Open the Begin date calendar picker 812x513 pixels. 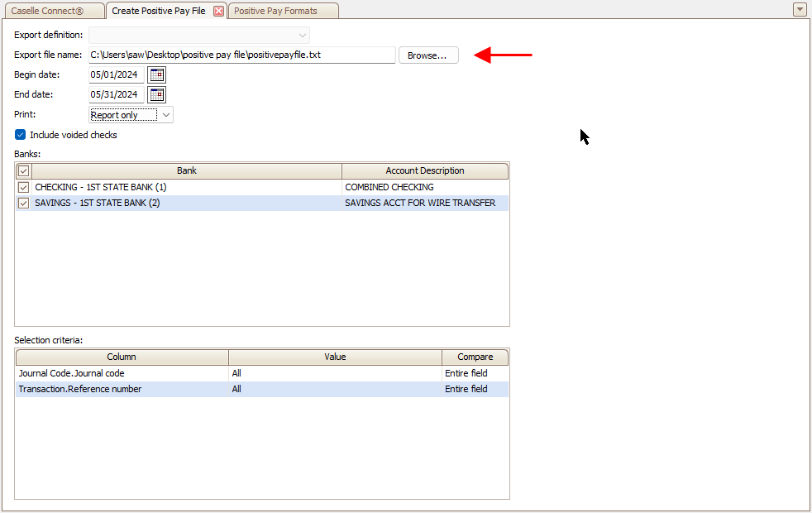[x=156, y=74]
